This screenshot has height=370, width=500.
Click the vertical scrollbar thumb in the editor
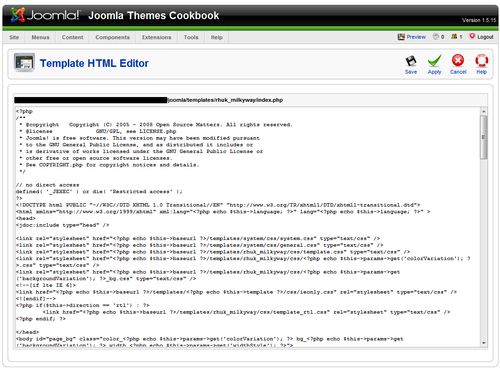pyautogui.click(x=484, y=137)
